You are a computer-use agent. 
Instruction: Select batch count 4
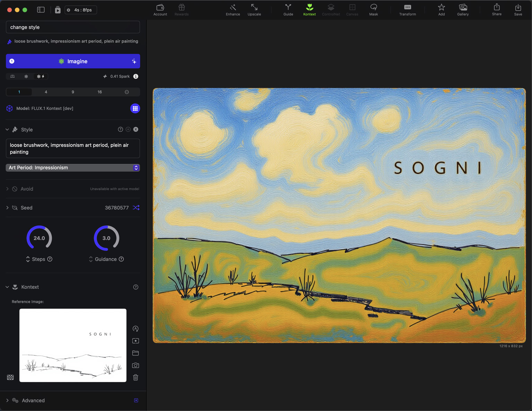46,92
